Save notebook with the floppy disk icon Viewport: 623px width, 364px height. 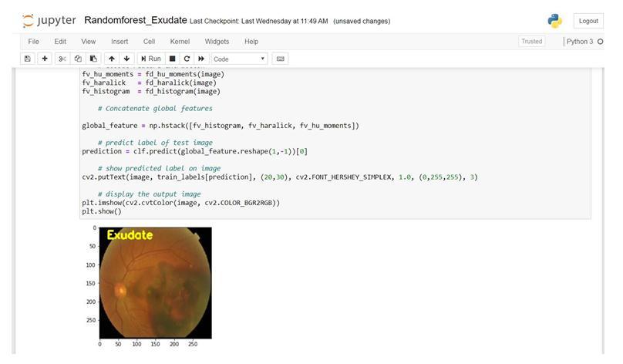click(x=28, y=59)
